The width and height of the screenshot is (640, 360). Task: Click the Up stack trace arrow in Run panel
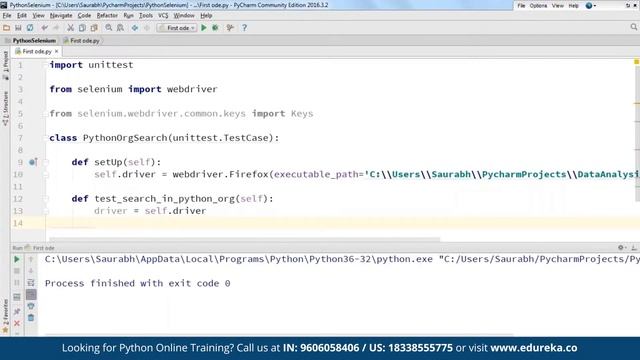31,259
